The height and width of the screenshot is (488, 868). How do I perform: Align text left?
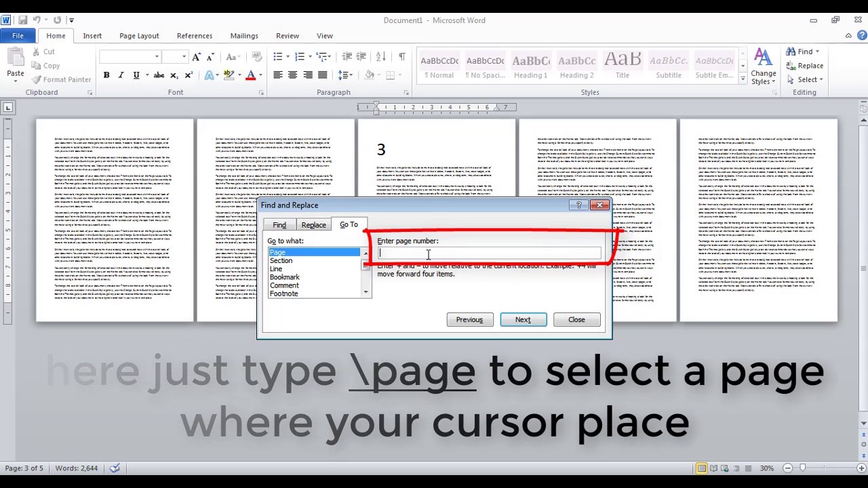278,75
